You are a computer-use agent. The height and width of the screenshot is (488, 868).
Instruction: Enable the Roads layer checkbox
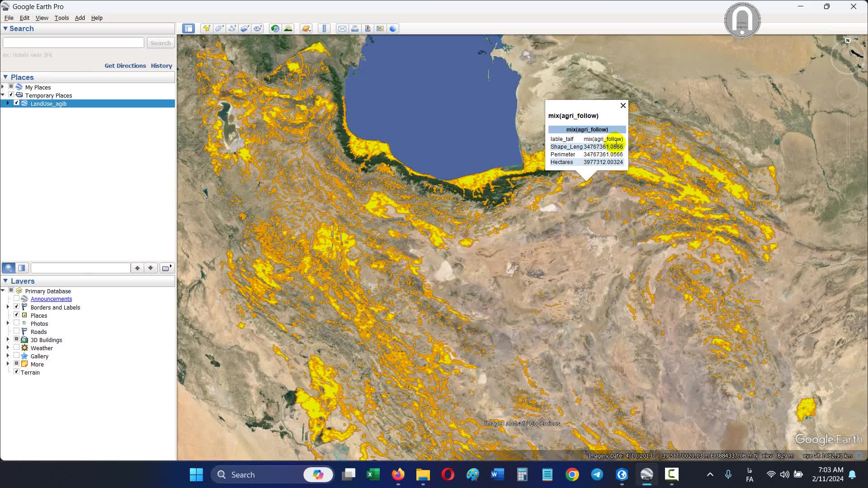(x=17, y=331)
